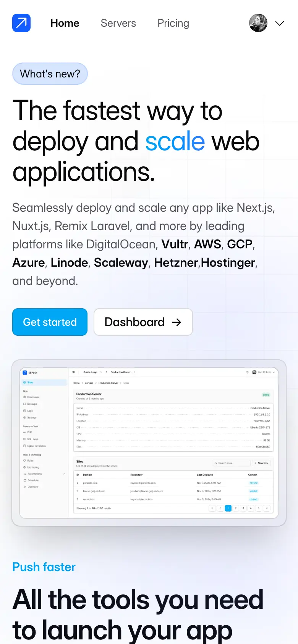This screenshot has height=644, width=298.
Task: Click the bold Hostinger provider name
Action: click(228, 262)
